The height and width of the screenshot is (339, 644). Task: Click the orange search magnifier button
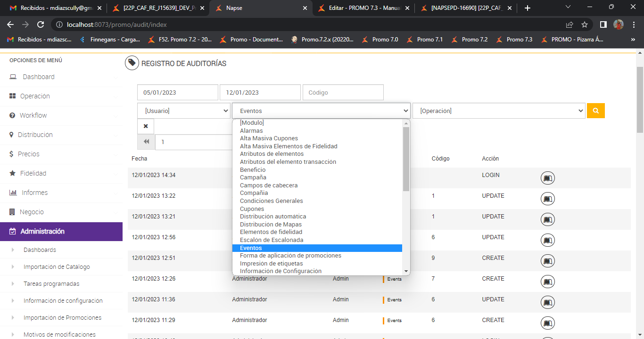[595, 111]
